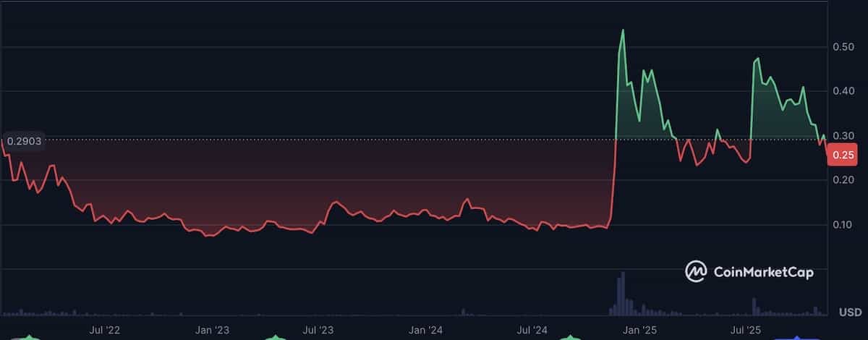Select the 0.10 y-axis label
The width and height of the screenshot is (868, 340).
[x=842, y=225]
